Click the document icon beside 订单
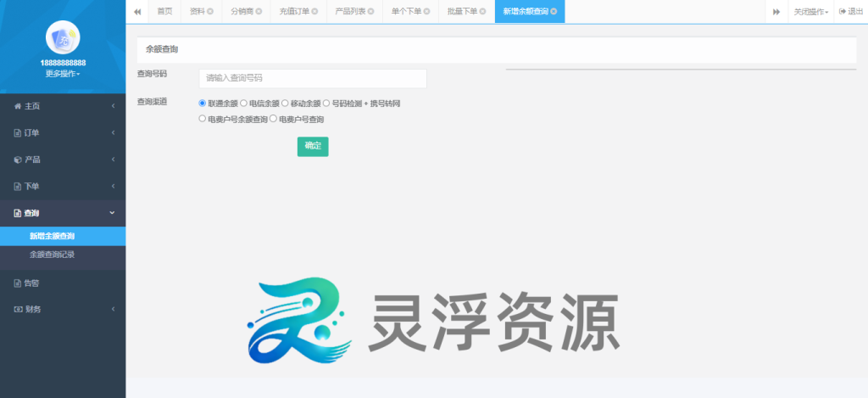The height and width of the screenshot is (398, 868). point(17,133)
